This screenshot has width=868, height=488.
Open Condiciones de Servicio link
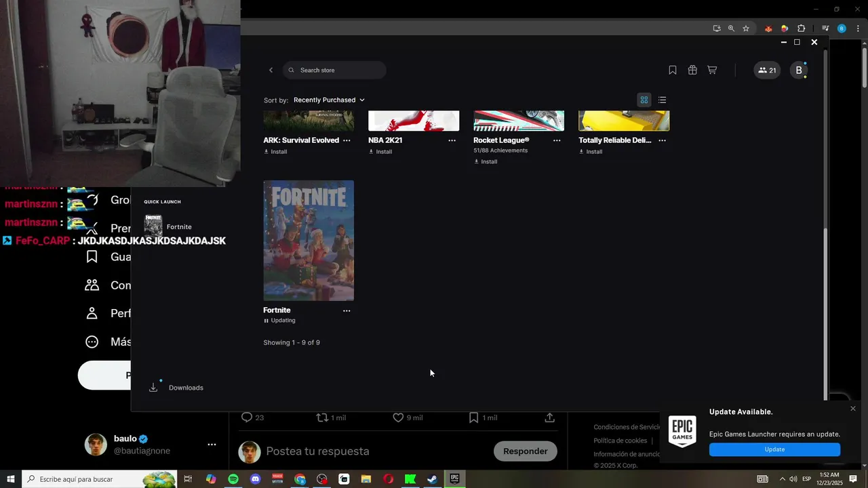pyautogui.click(x=627, y=427)
